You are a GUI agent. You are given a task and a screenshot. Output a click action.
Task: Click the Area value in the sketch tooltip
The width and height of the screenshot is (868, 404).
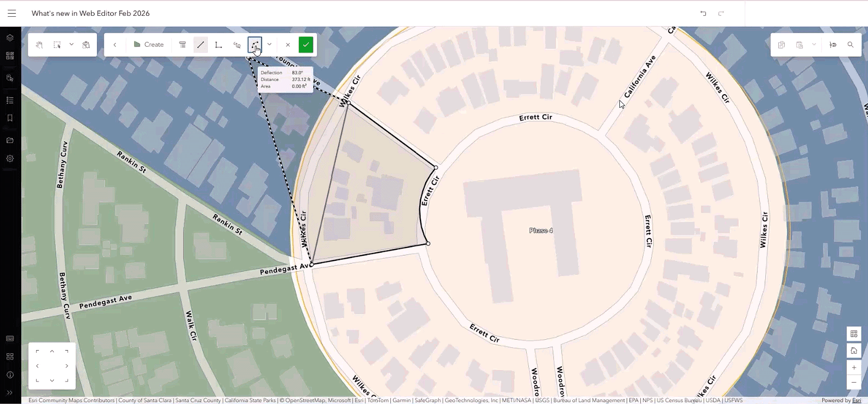coord(299,86)
